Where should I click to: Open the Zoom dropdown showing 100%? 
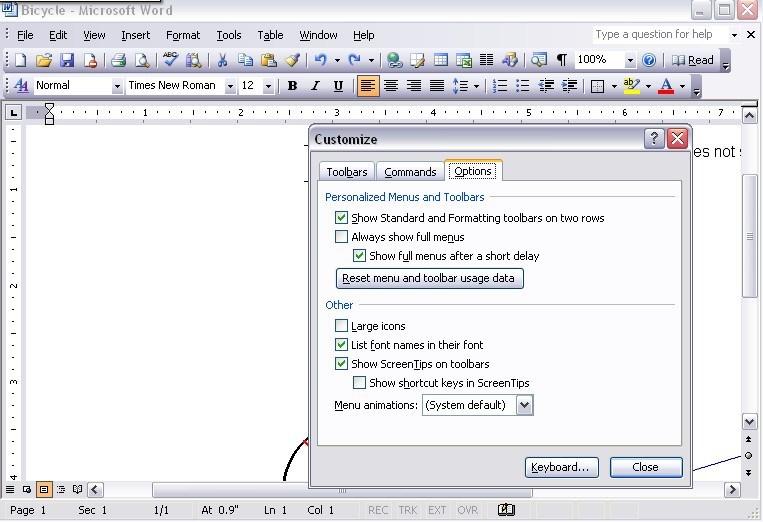pos(630,60)
